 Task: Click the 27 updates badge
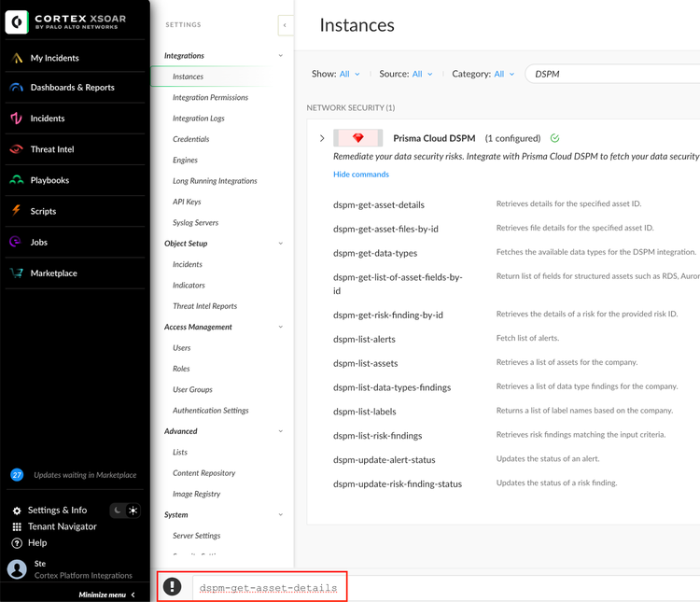click(17, 475)
